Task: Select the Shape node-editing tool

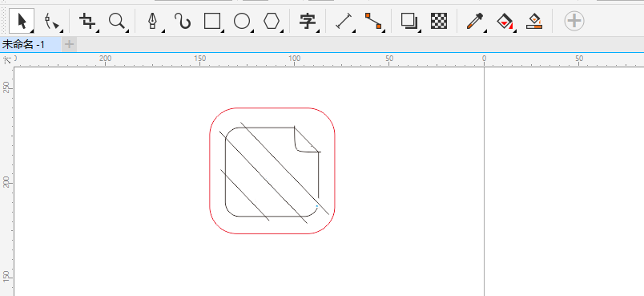Action: pos(53,21)
